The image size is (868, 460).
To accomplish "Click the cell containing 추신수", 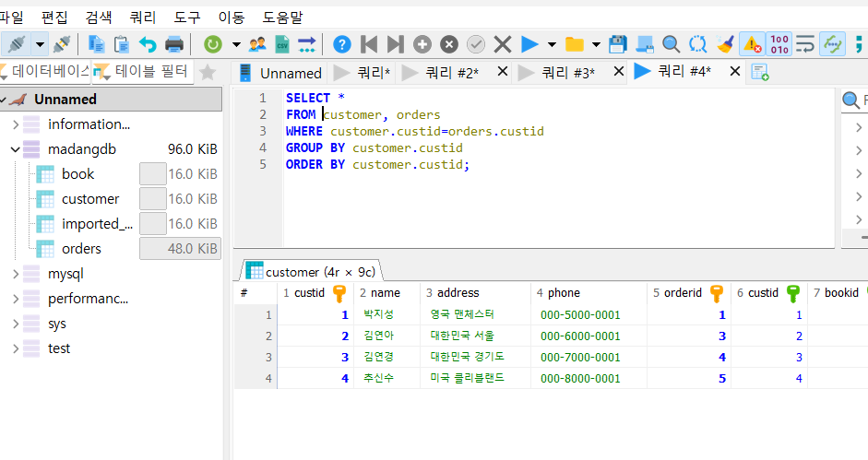I will coord(386,378).
